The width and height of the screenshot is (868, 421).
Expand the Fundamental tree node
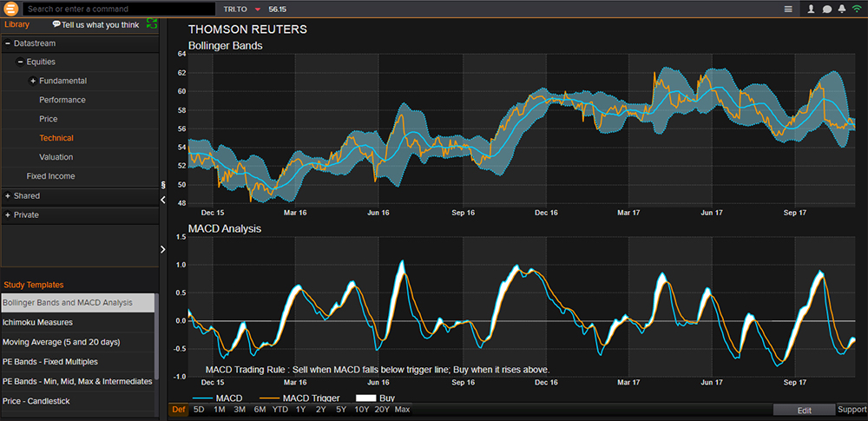click(x=33, y=81)
